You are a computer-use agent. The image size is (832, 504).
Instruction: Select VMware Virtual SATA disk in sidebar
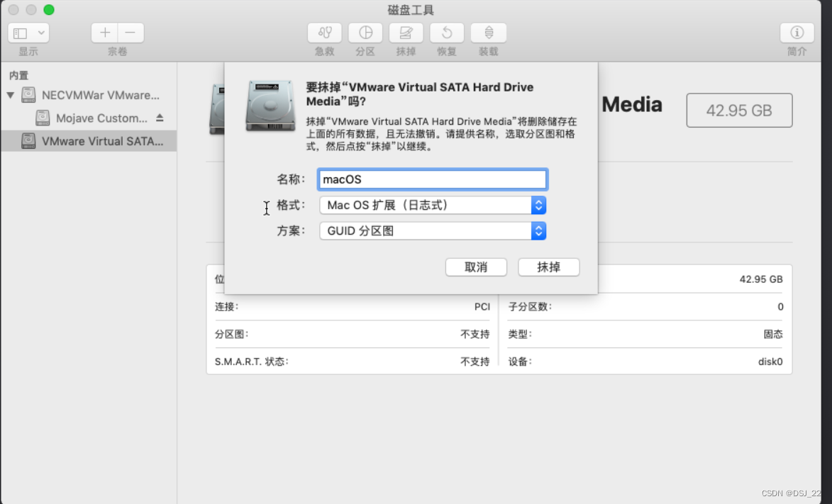(89, 140)
